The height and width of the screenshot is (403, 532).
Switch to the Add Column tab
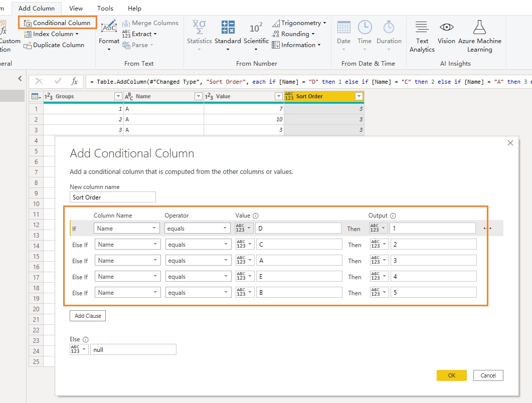[36, 8]
